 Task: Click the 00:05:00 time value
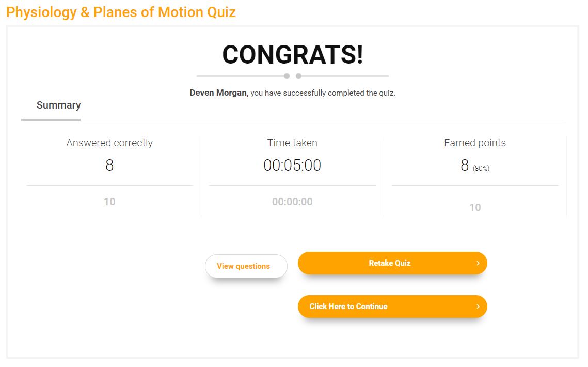coord(292,165)
